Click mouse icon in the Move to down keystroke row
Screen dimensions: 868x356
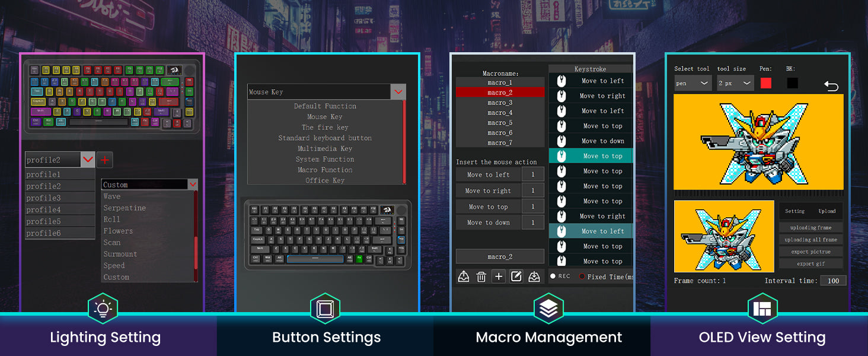click(561, 141)
